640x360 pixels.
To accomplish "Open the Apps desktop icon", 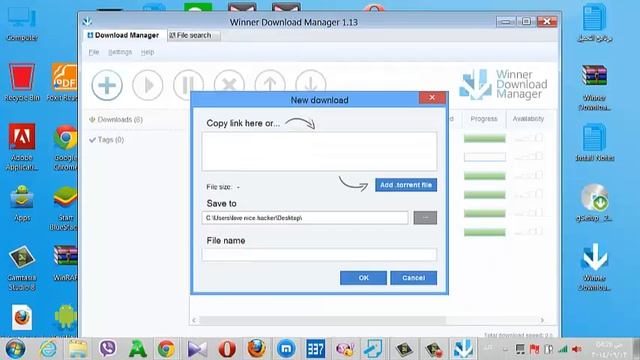I will (x=22, y=203).
